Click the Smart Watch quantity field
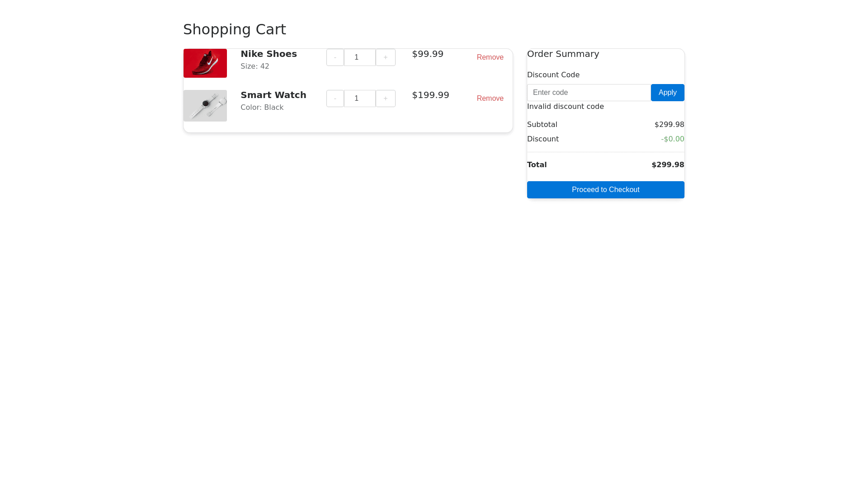 coord(360,99)
